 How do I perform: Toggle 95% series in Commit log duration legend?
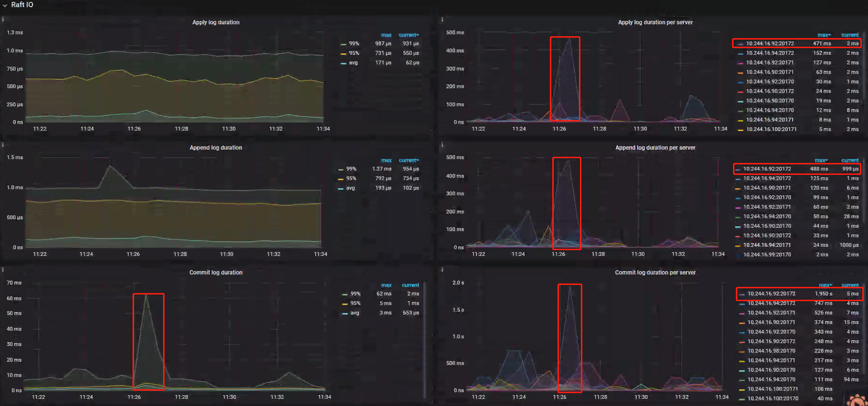coord(355,304)
